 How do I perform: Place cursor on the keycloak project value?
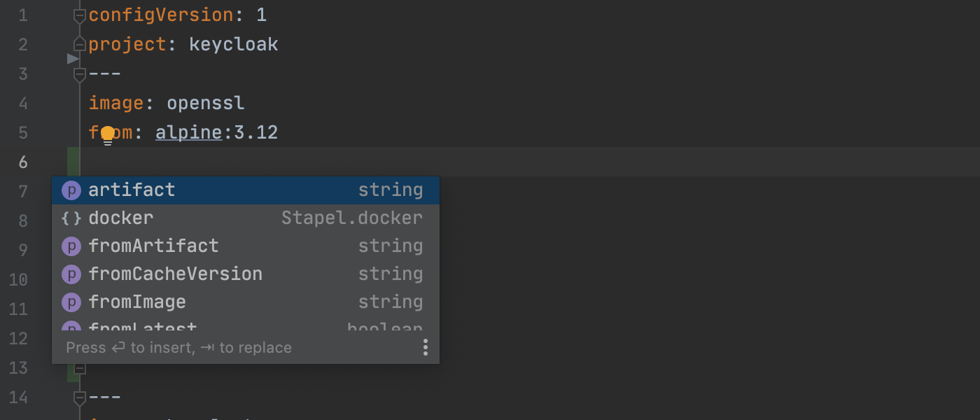click(234, 45)
